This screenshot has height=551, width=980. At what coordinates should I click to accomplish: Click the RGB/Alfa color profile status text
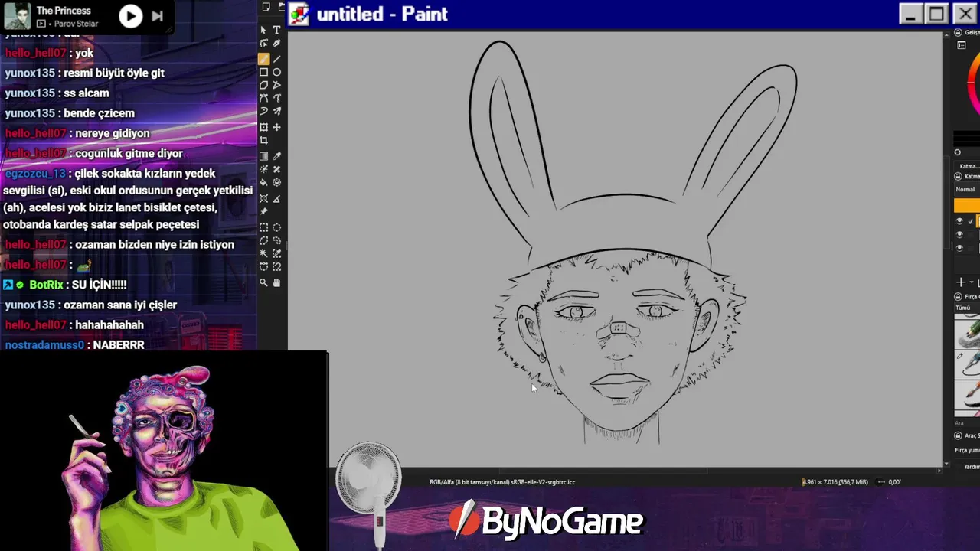click(502, 482)
